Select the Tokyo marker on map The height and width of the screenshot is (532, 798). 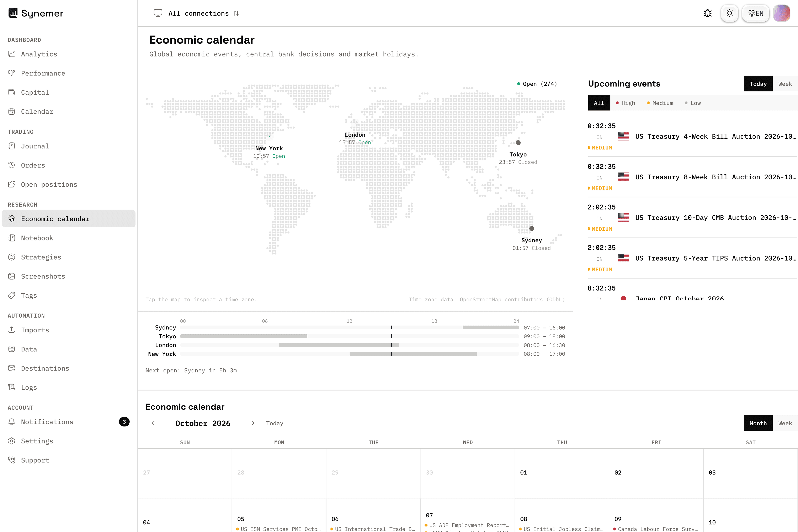pos(518,143)
